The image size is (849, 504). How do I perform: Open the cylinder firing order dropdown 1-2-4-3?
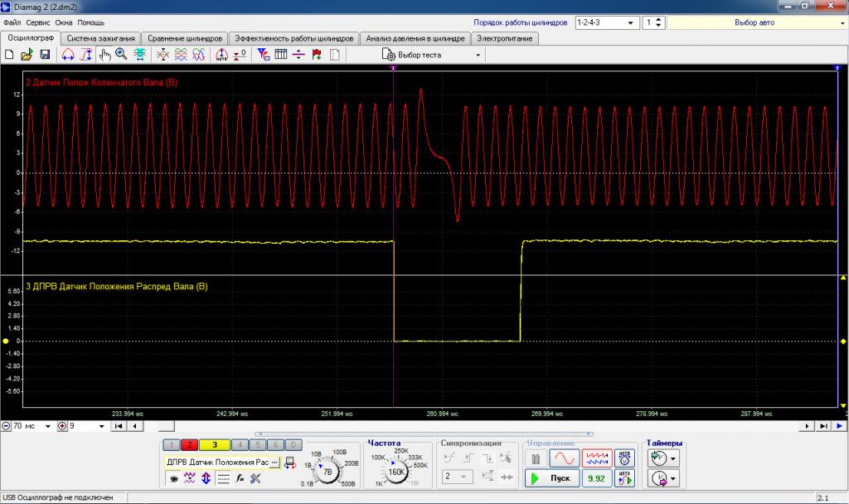[606, 22]
